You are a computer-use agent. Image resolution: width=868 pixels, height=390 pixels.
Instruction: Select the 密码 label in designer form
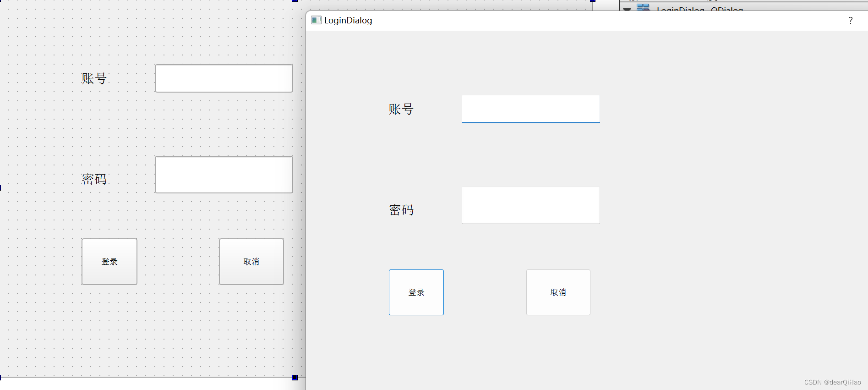[94, 179]
